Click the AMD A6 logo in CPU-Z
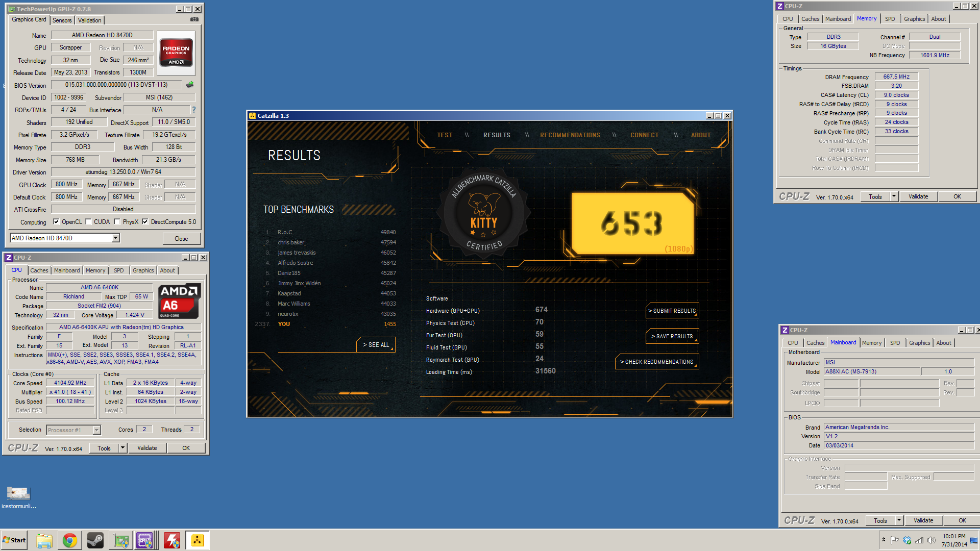 tap(179, 301)
